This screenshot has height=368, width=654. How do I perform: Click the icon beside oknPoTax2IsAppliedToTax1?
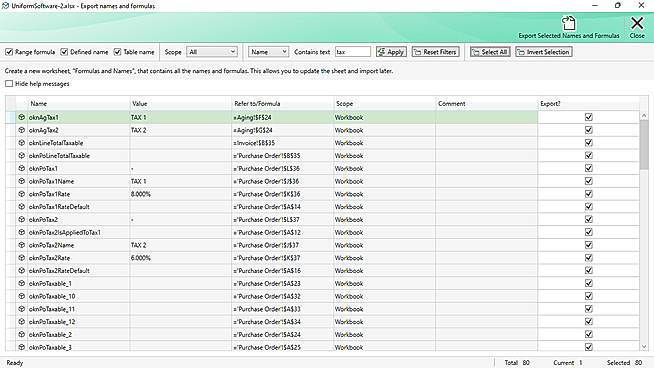(22, 232)
